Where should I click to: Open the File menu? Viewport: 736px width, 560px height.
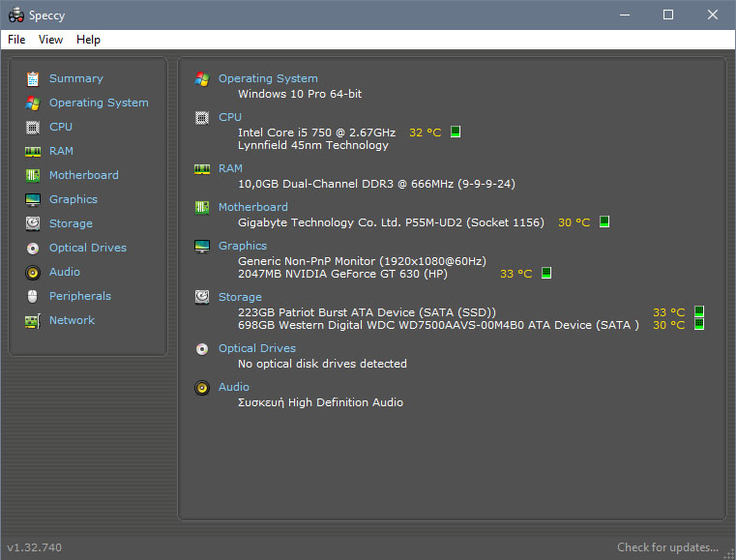click(x=16, y=40)
